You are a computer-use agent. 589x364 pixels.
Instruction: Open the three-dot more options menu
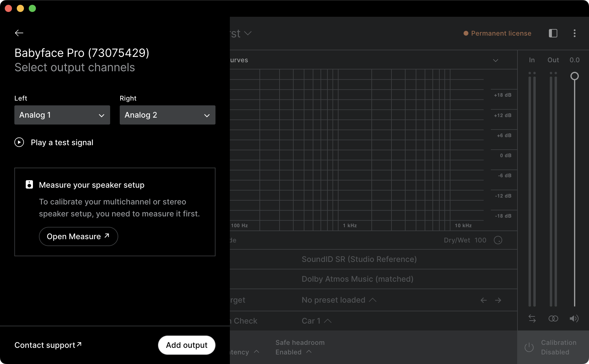574,33
